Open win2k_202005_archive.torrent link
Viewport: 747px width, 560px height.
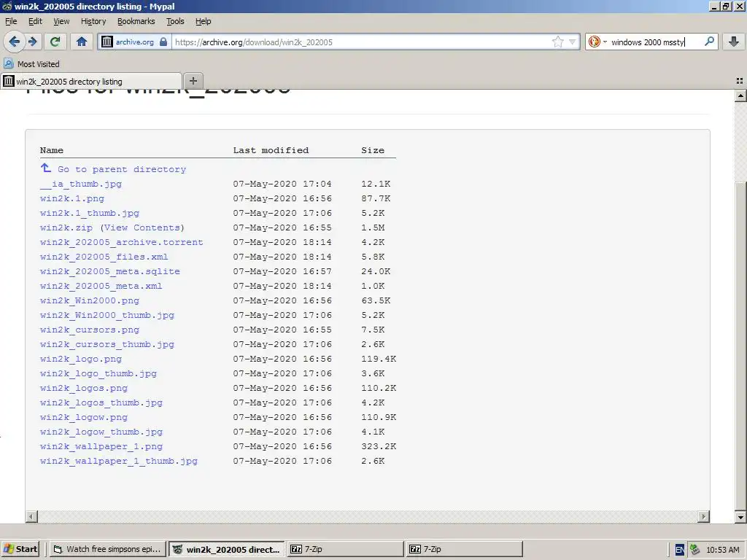point(122,242)
